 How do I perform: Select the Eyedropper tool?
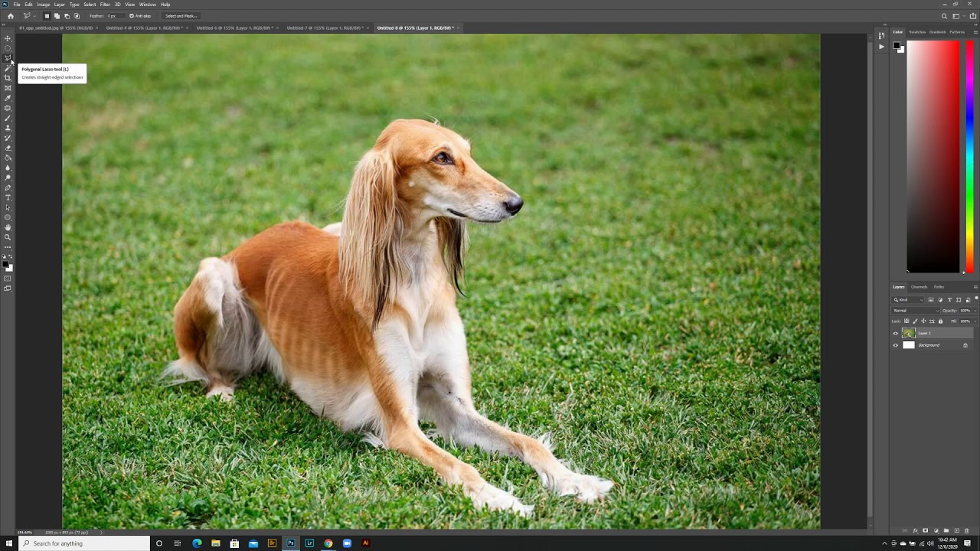coord(8,98)
